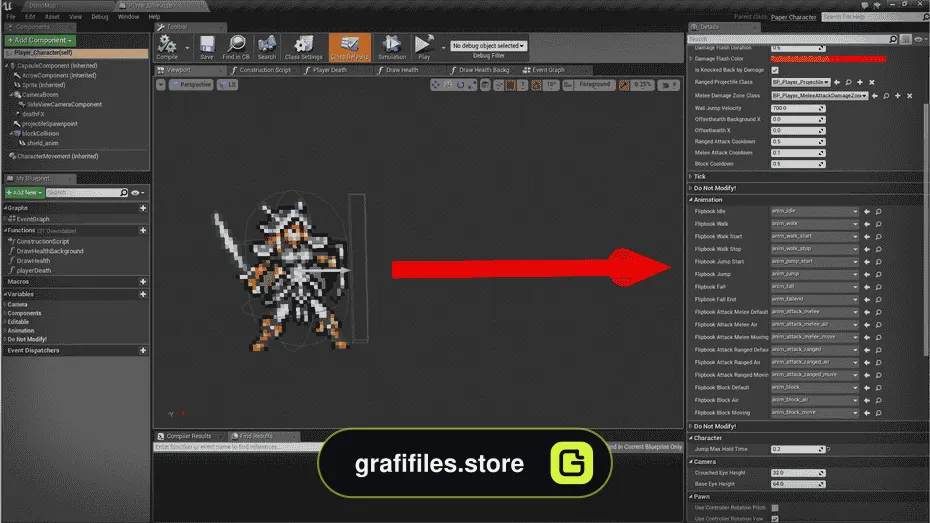Collapse the Animation details section
930x523 pixels.
691,200
